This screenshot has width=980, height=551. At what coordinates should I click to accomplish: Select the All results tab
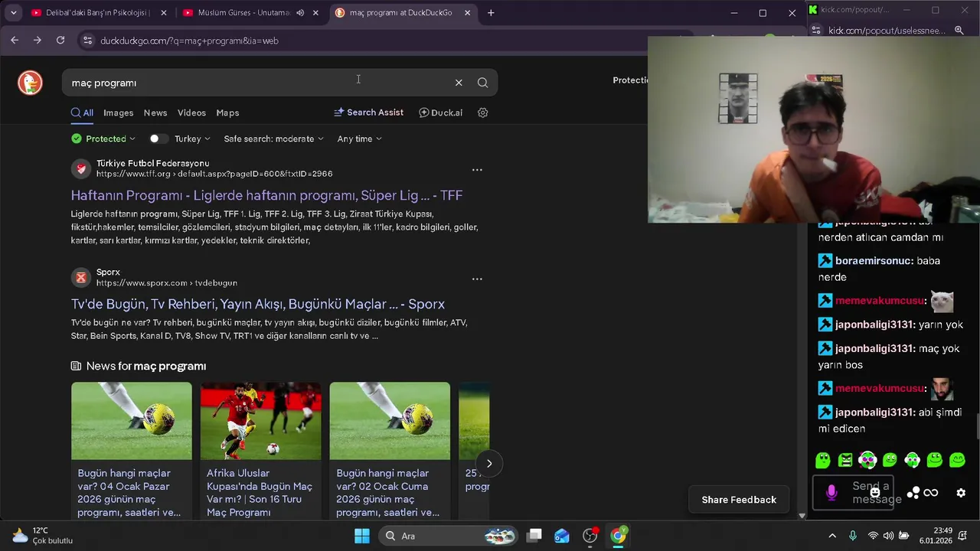[82, 112]
